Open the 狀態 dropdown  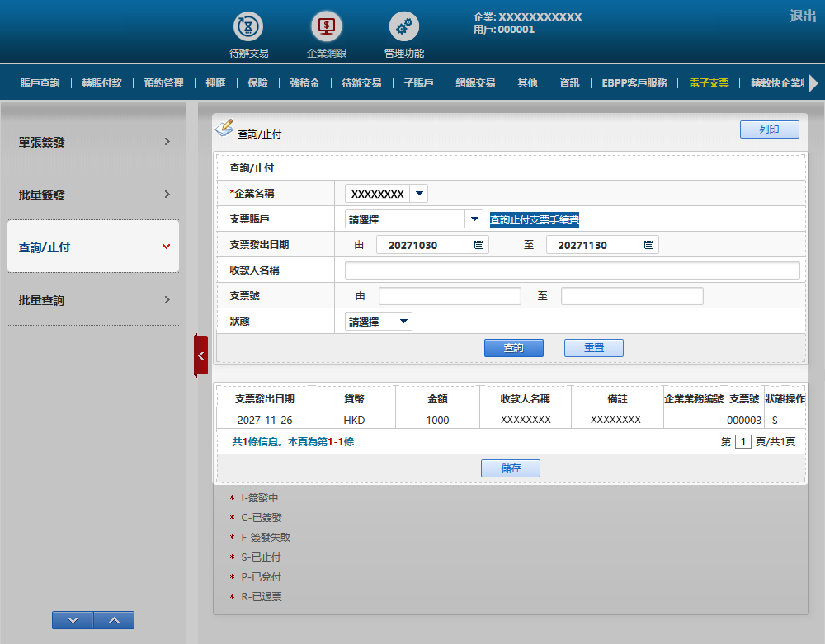tap(403, 322)
